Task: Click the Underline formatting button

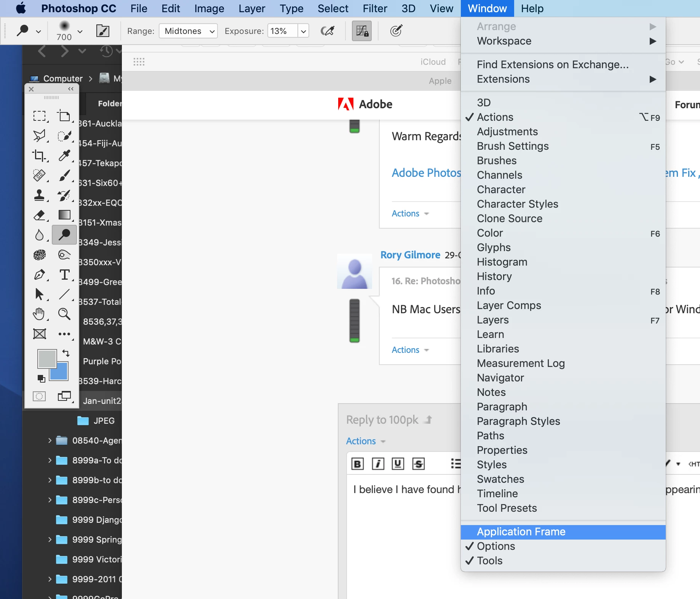Action: 398,464
